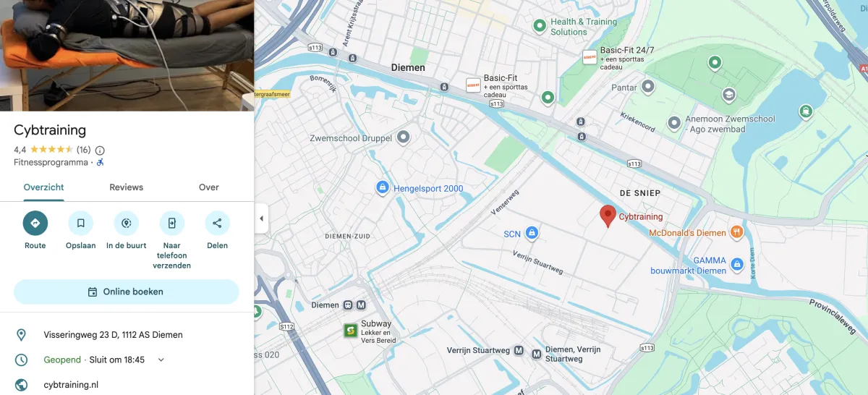The width and height of the screenshot is (868, 395).
Task: Click the McDonald's Diemen restaurant pin
Action: [x=736, y=232]
